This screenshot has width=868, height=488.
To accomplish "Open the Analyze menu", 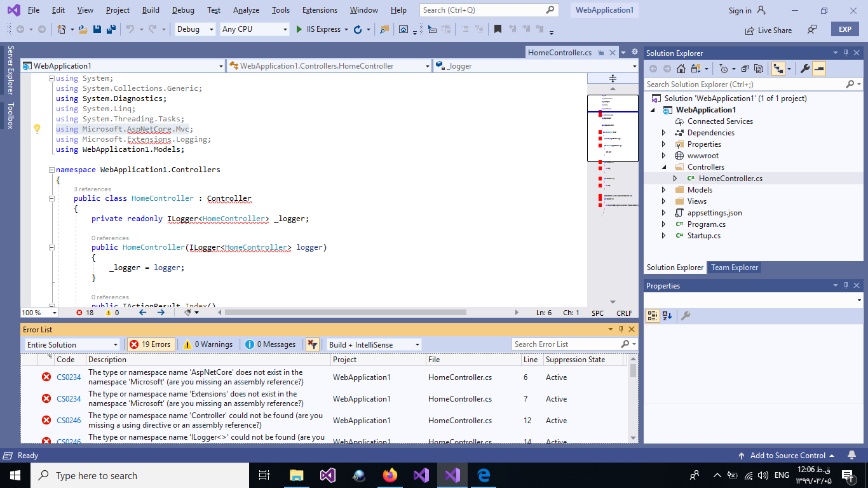I will click(246, 10).
